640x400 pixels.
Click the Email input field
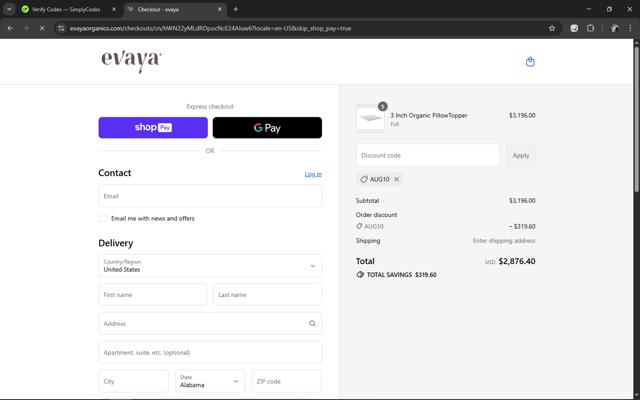pyautogui.click(x=210, y=196)
